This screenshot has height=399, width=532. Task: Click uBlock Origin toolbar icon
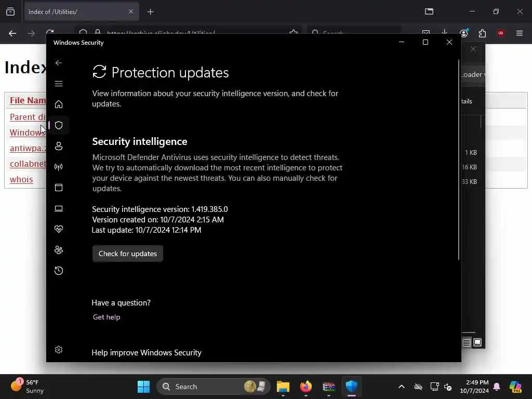click(x=501, y=33)
